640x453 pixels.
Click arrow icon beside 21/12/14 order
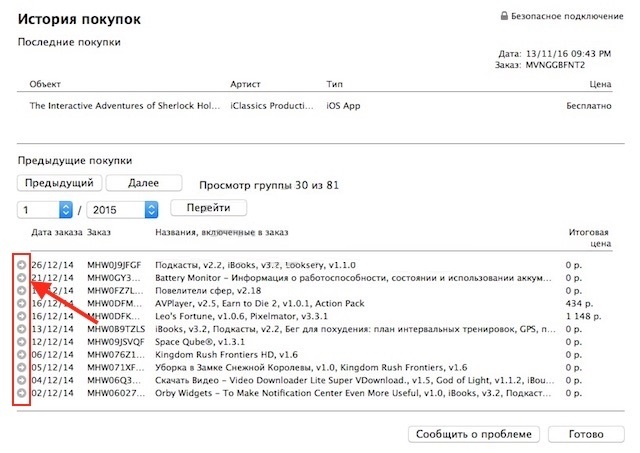[x=21, y=278]
